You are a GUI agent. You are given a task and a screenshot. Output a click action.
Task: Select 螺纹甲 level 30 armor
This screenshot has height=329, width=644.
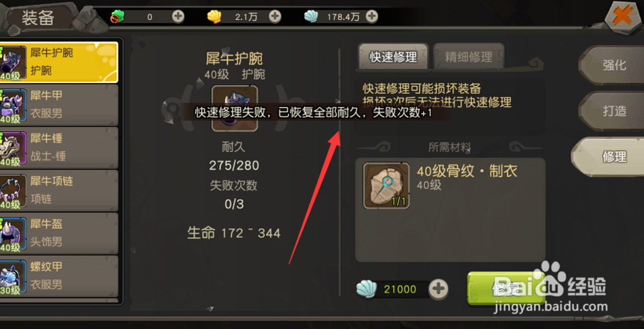pos(59,276)
